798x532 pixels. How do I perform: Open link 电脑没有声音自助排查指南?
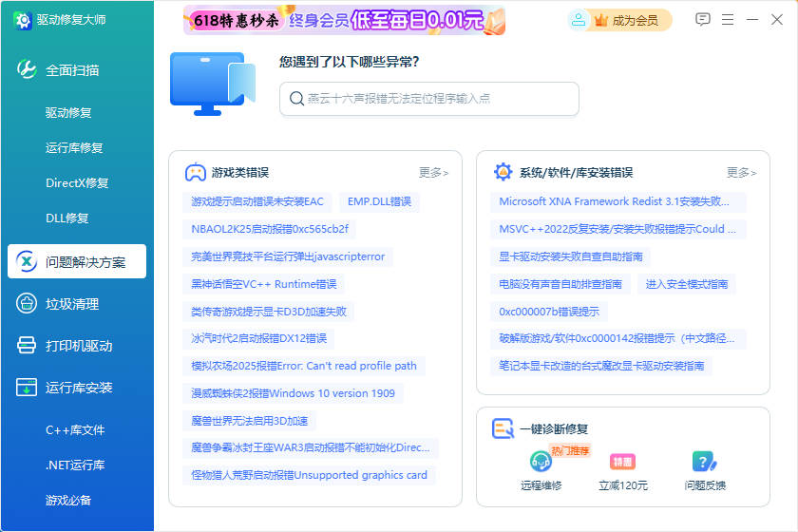coord(560,284)
